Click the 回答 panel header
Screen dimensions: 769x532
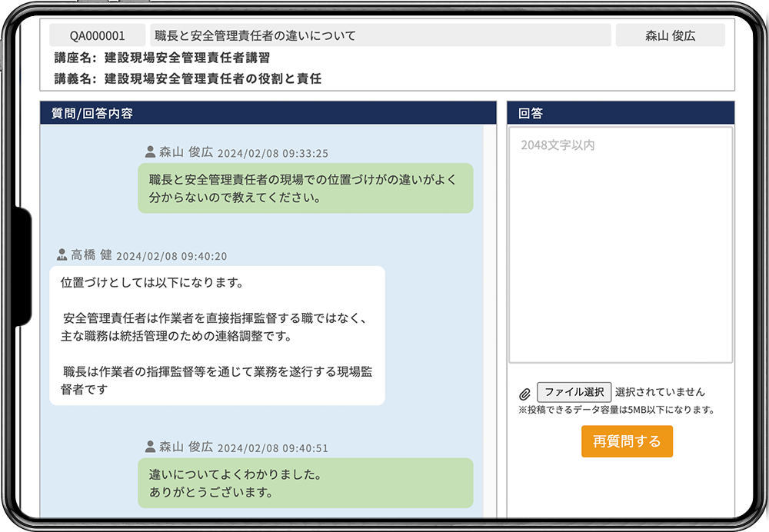coord(621,113)
